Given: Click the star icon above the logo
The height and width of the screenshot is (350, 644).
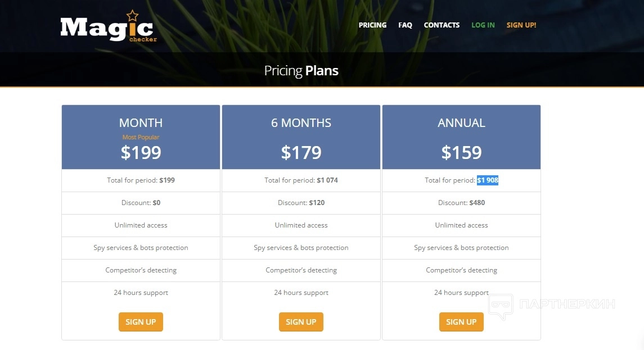Looking at the screenshot, I should tap(132, 16).
